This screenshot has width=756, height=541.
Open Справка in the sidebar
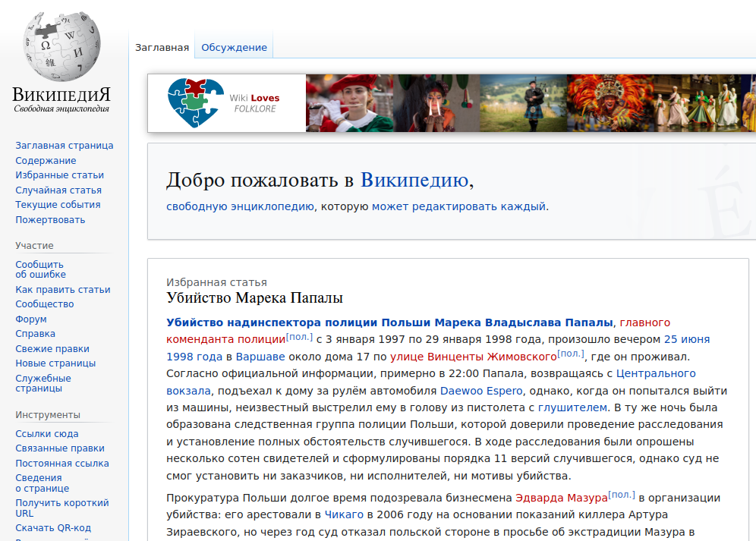pyautogui.click(x=35, y=333)
